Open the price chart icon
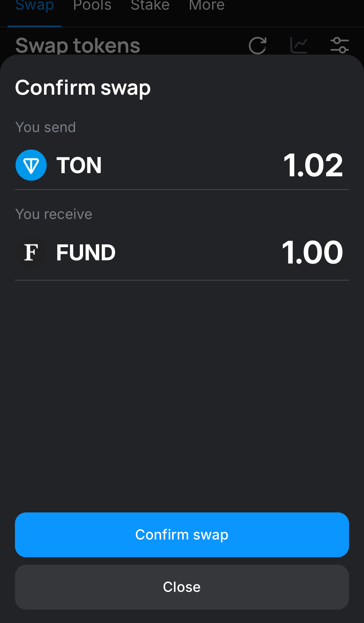 click(x=299, y=45)
